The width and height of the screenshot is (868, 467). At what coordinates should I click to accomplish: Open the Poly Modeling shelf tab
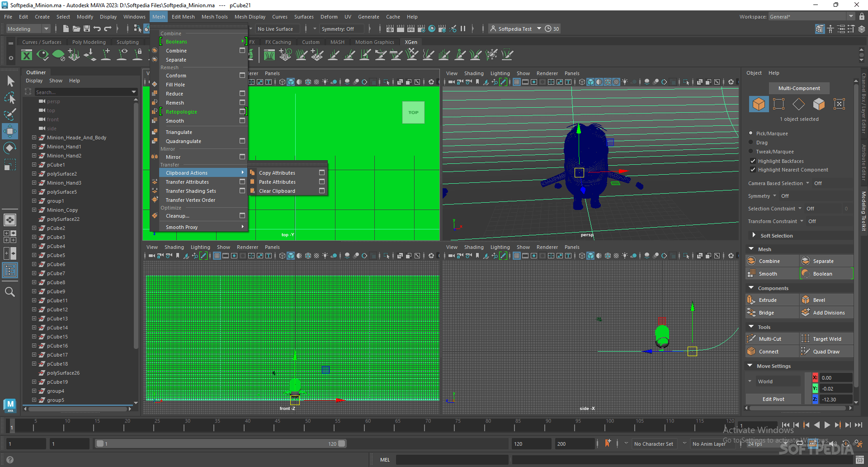point(89,42)
